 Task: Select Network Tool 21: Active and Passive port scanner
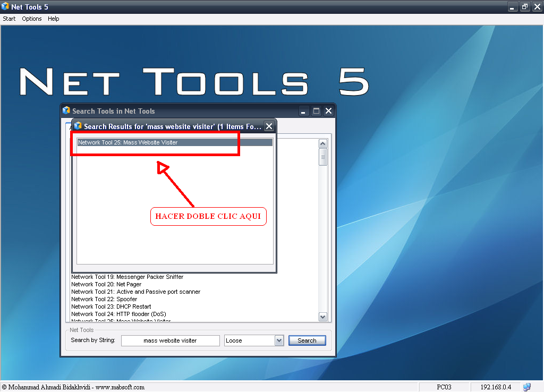(x=135, y=292)
